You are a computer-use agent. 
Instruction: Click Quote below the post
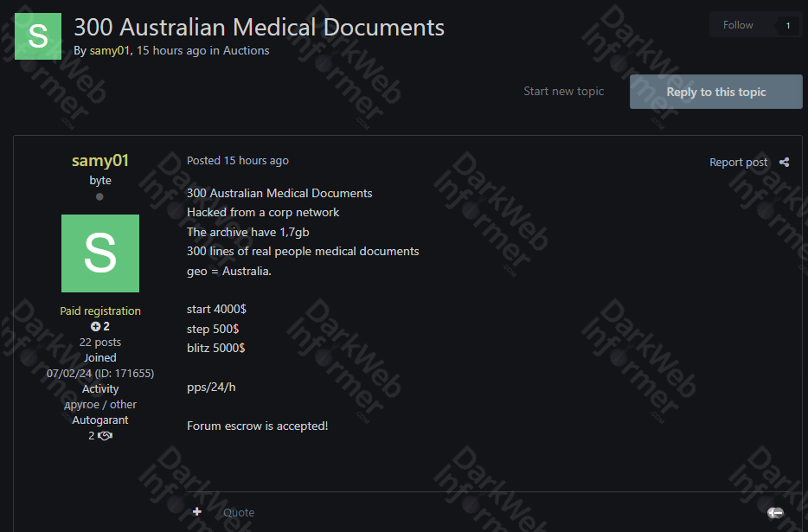click(x=239, y=512)
